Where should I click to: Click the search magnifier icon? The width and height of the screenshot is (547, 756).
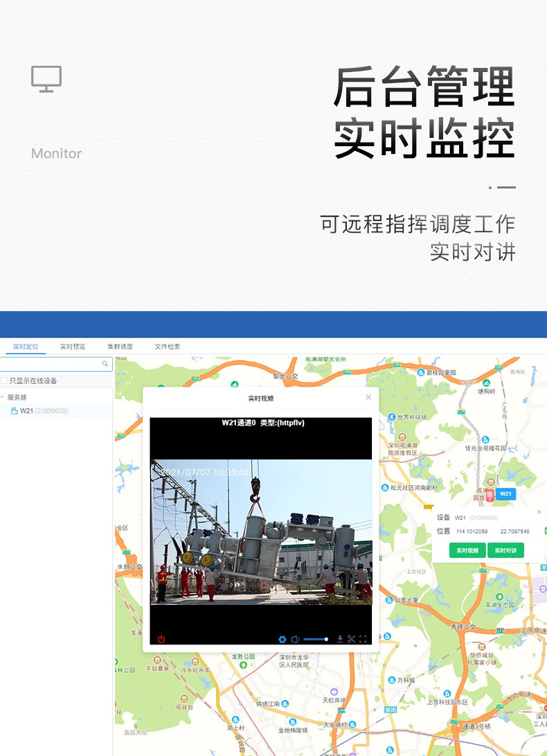[105, 364]
